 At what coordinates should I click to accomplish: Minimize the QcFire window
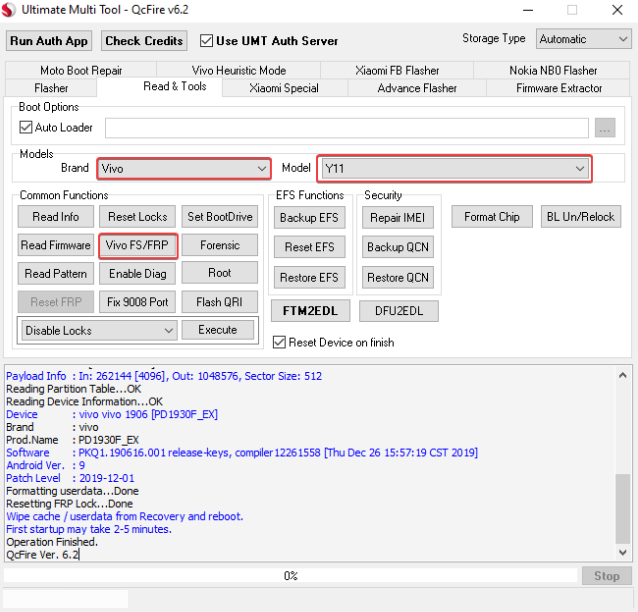point(528,10)
